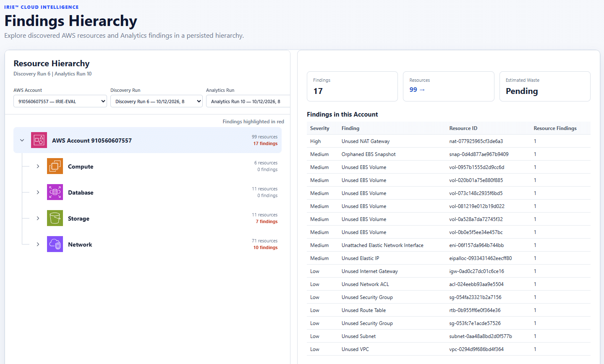This screenshot has height=364, width=604.
Task: Open the Findings 17 summary card
Action: pyautogui.click(x=352, y=86)
